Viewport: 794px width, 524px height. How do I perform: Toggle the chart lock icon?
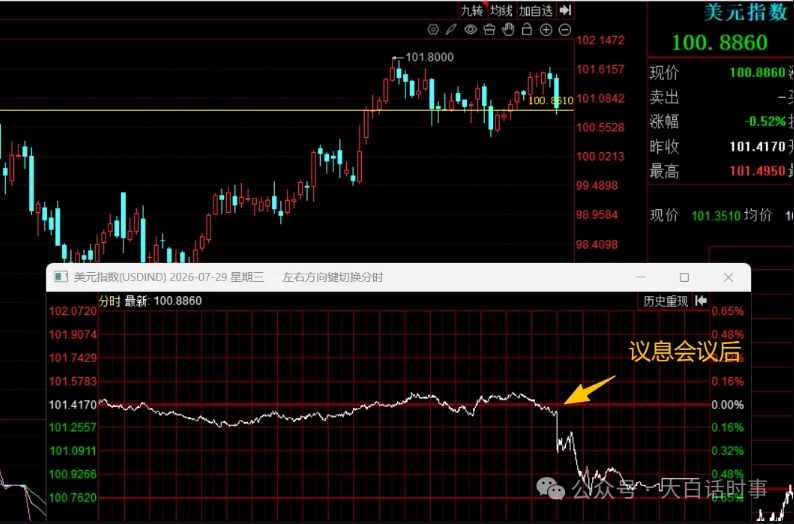[x=527, y=29]
